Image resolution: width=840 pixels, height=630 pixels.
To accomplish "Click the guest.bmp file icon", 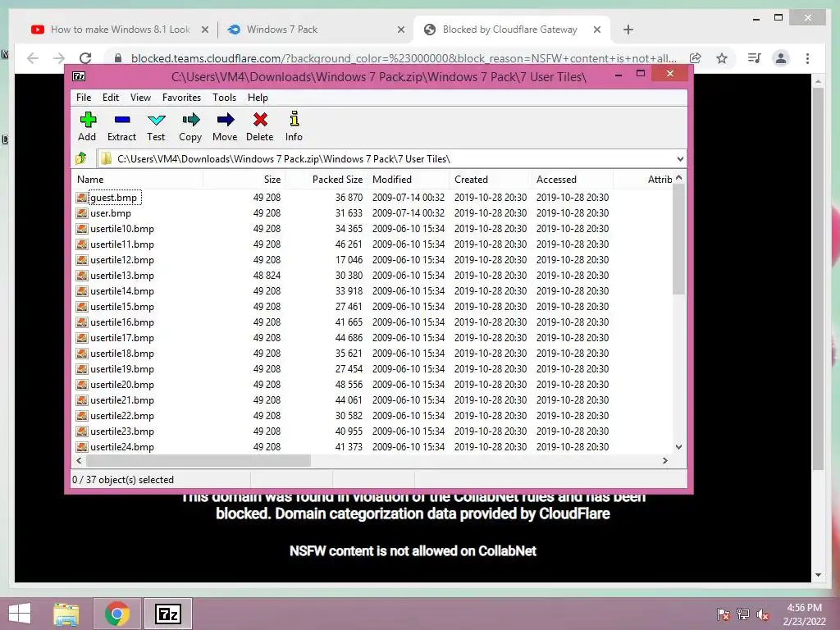I will coord(81,198).
